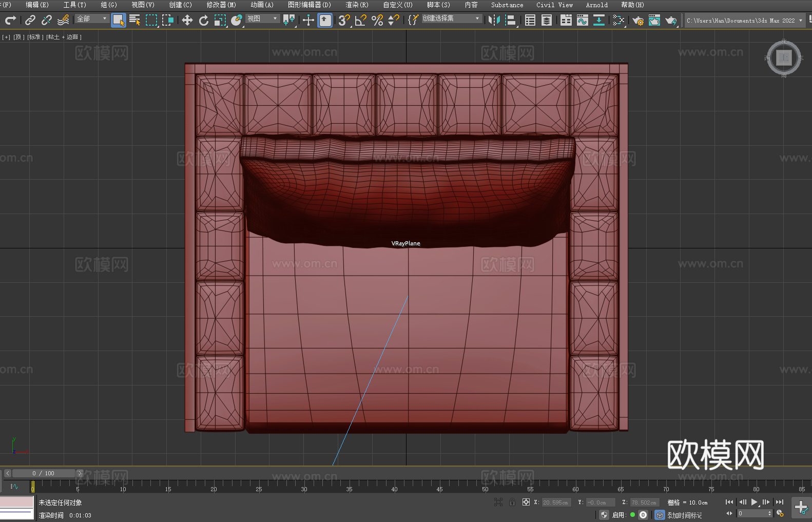Select the Link objects tool
The height and width of the screenshot is (522, 812).
(x=30, y=20)
